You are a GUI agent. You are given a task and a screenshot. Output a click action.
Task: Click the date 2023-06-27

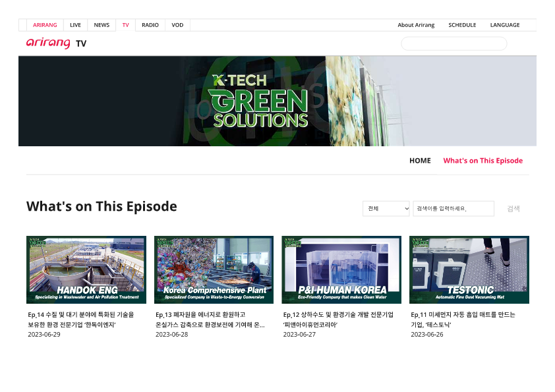coord(299,334)
